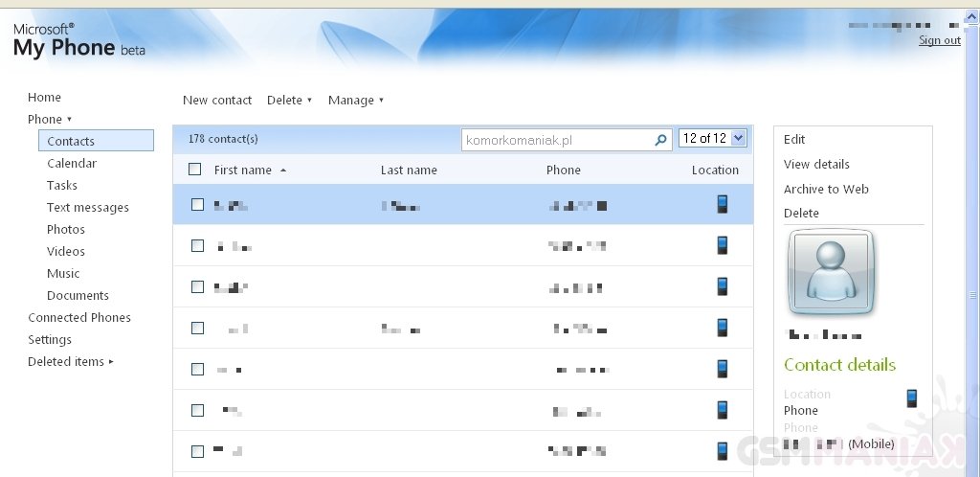Click the Last name column header
The image size is (980, 477).
coord(409,170)
